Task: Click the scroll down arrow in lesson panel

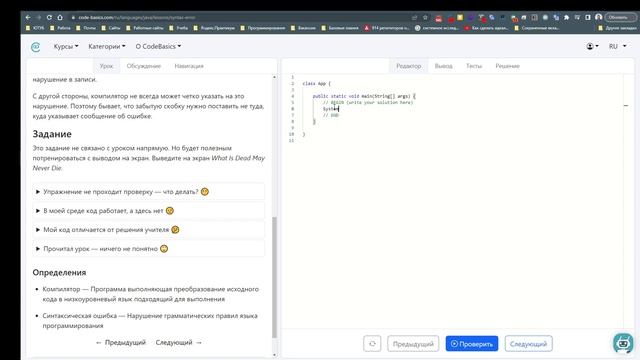Action: 274,355
